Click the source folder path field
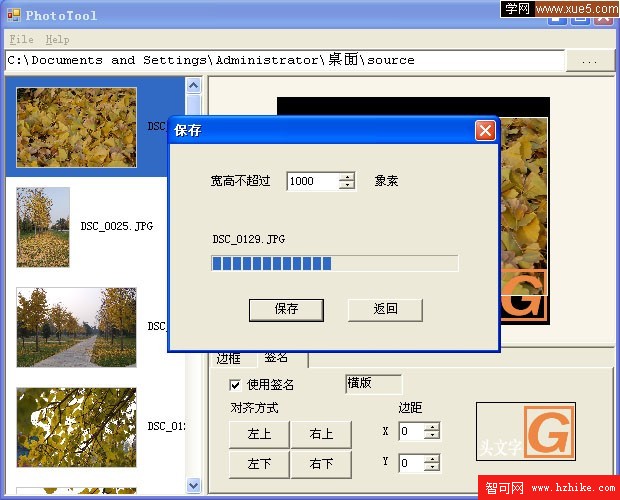The width and height of the screenshot is (620, 500). point(285,60)
